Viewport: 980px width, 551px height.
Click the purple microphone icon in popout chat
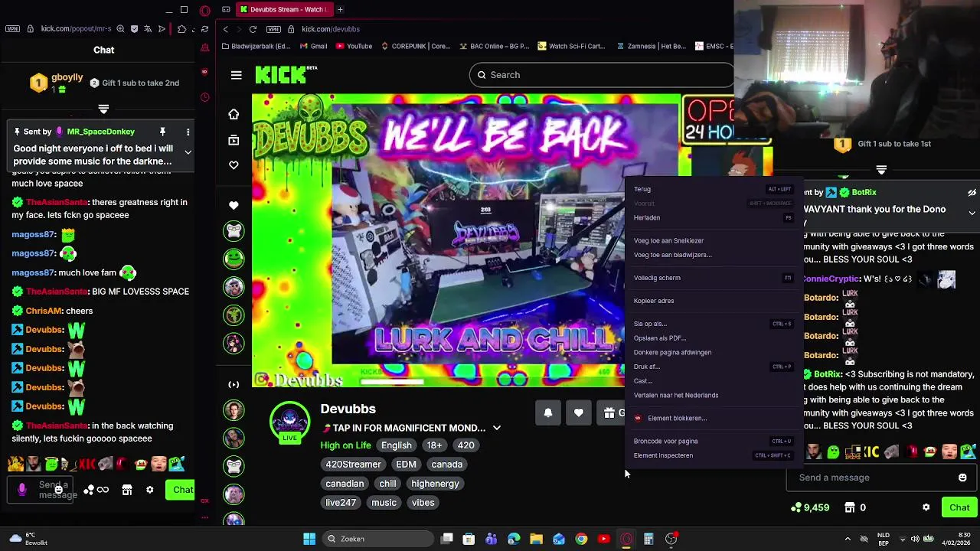click(22, 490)
